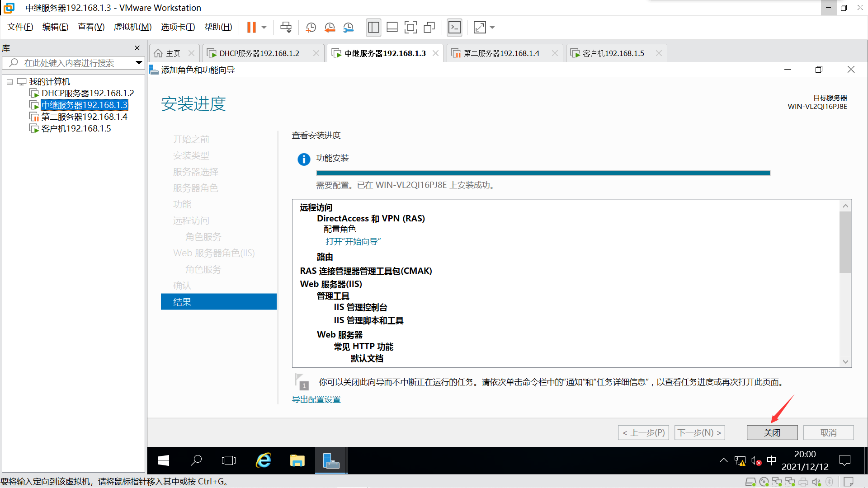Toggle the thumbnail bar view icon
Viewport: 868px width, 488px height.
point(392,28)
